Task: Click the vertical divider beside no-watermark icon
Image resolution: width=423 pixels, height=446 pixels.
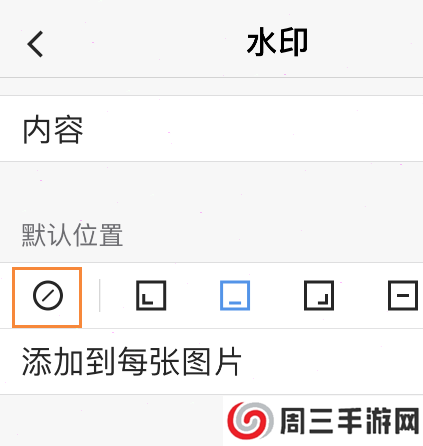Action: click(x=99, y=296)
